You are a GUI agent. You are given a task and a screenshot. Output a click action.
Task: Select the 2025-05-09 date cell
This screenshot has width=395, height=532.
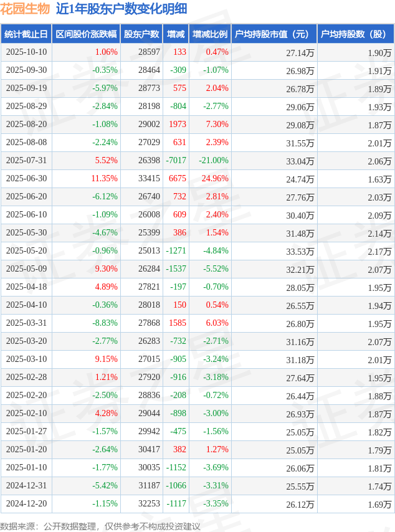tap(26, 269)
